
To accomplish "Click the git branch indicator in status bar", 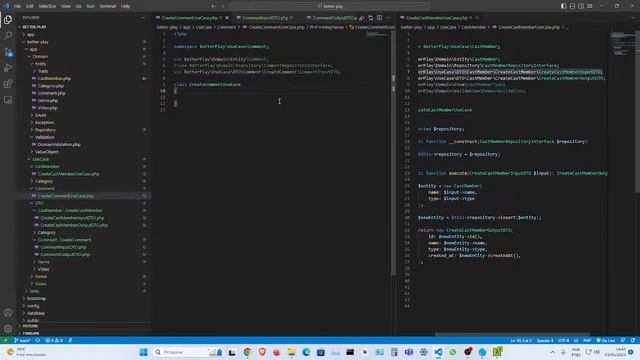I will [22, 340].
